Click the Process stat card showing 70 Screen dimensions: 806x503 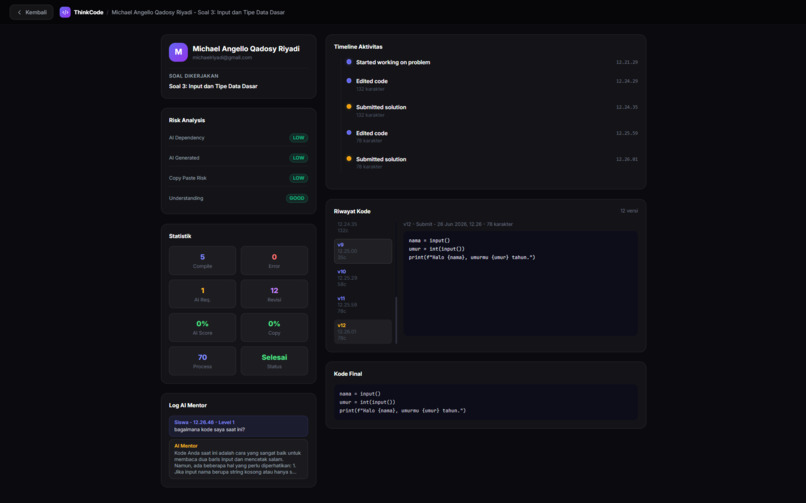tap(203, 361)
